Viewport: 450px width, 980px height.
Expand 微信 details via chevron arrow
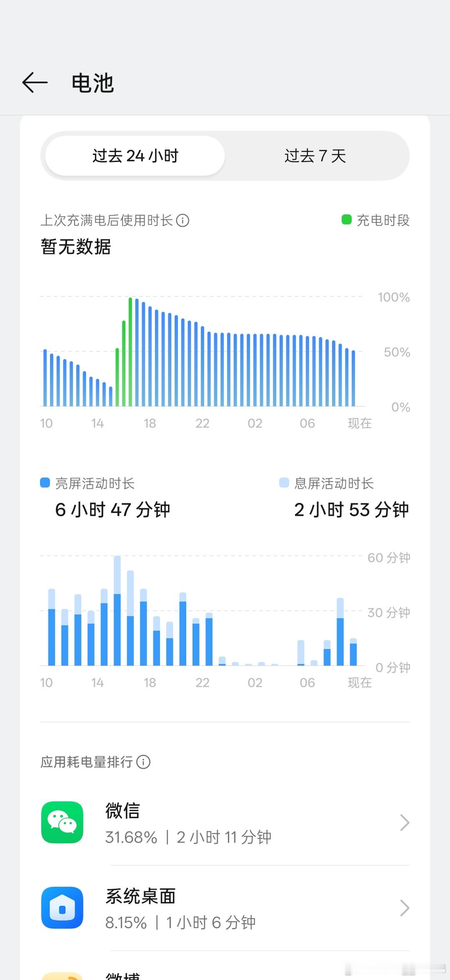pyautogui.click(x=404, y=823)
